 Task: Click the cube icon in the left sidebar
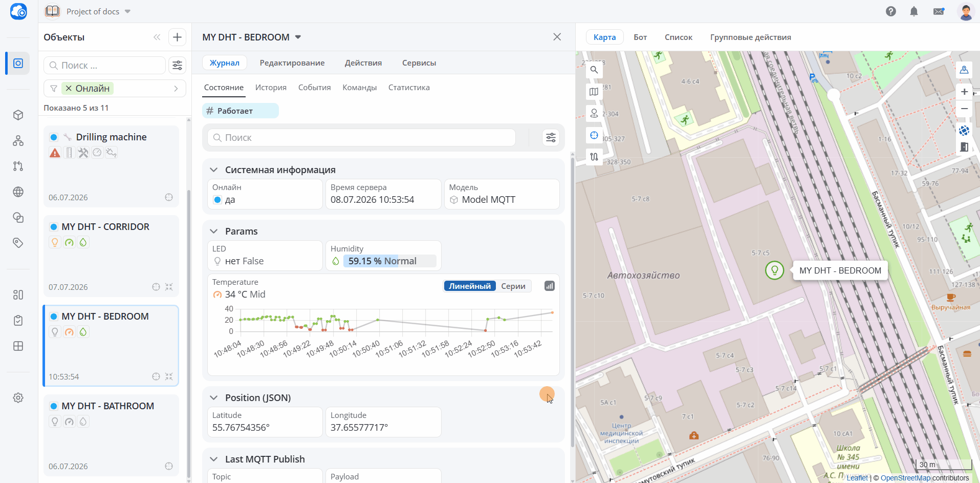pyautogui.click(x=18, y=115)
